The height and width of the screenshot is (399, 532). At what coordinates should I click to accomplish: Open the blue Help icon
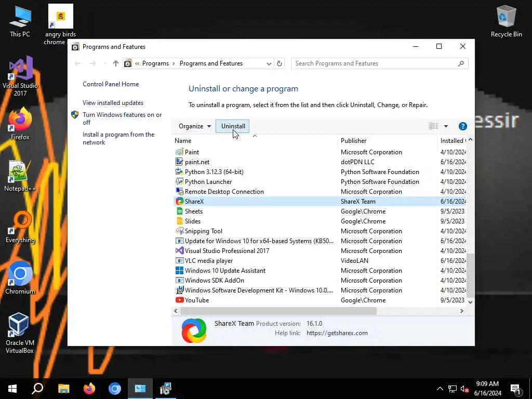[462, 126]
